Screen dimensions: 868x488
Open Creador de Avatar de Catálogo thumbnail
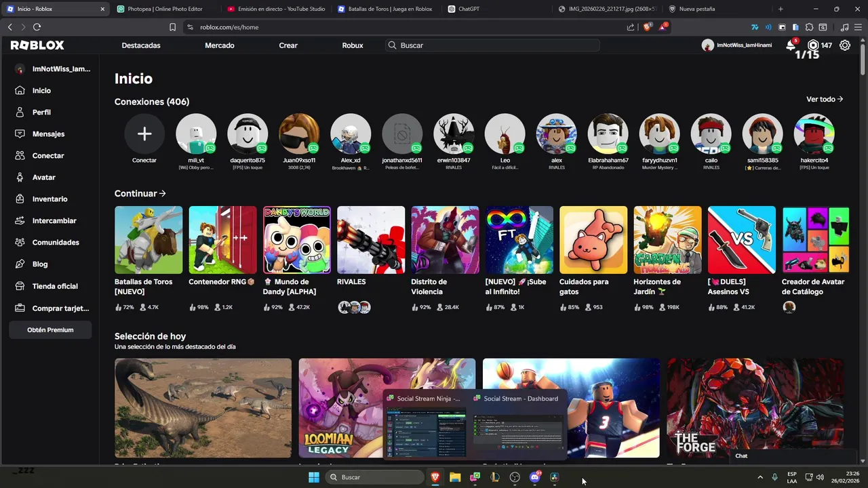[x=816, y=240]
